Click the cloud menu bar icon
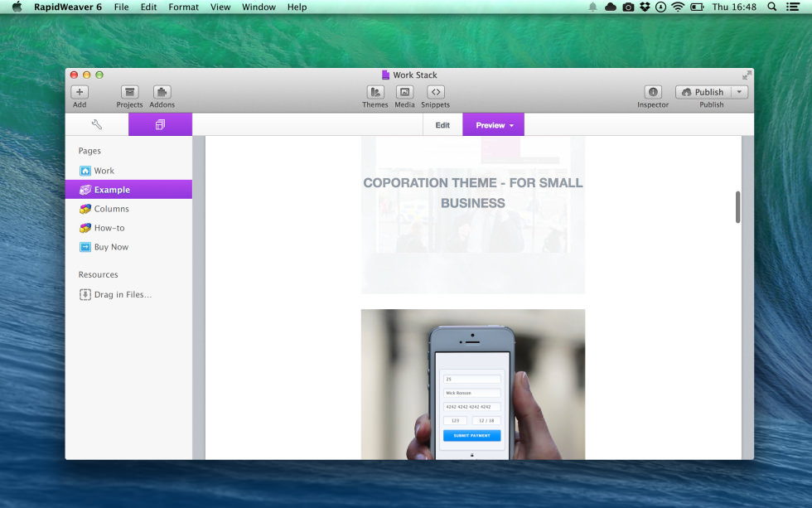 [x=611, y=7]
